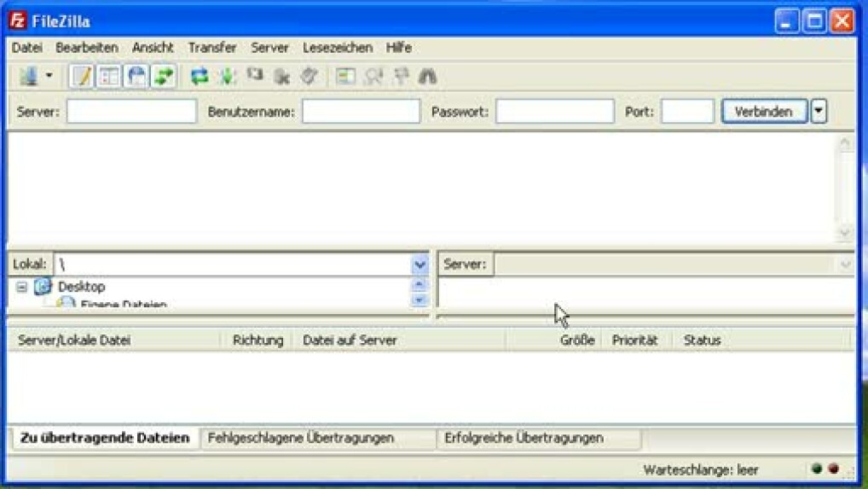The image size is (868, 489).
Task: Toggle message log display
Action: [x=82, y=77]
